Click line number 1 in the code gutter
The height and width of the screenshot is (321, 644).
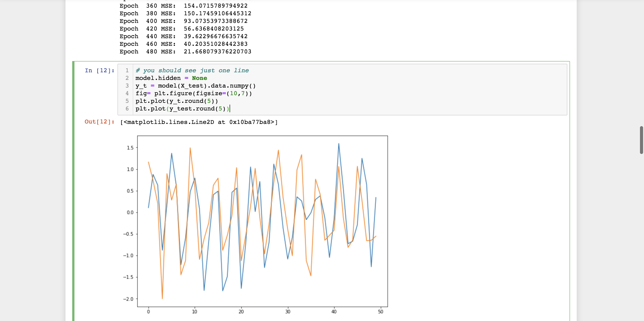(127, 70)
